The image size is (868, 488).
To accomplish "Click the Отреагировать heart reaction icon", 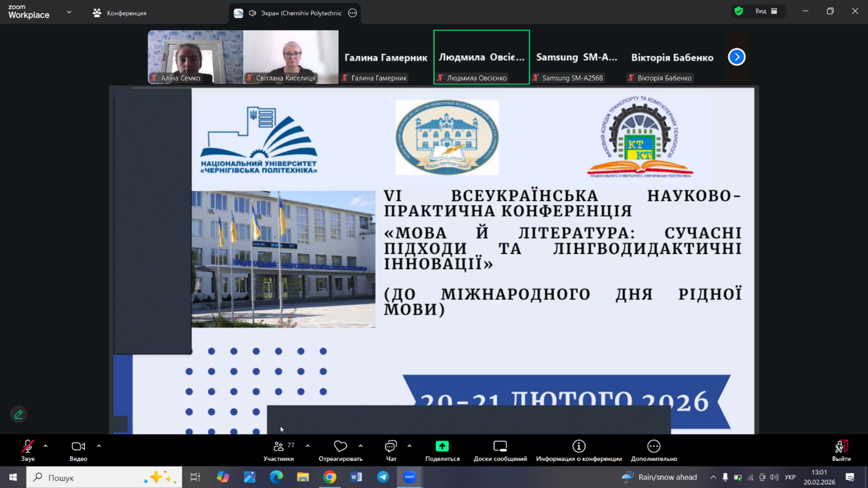I will click(340, 447).
